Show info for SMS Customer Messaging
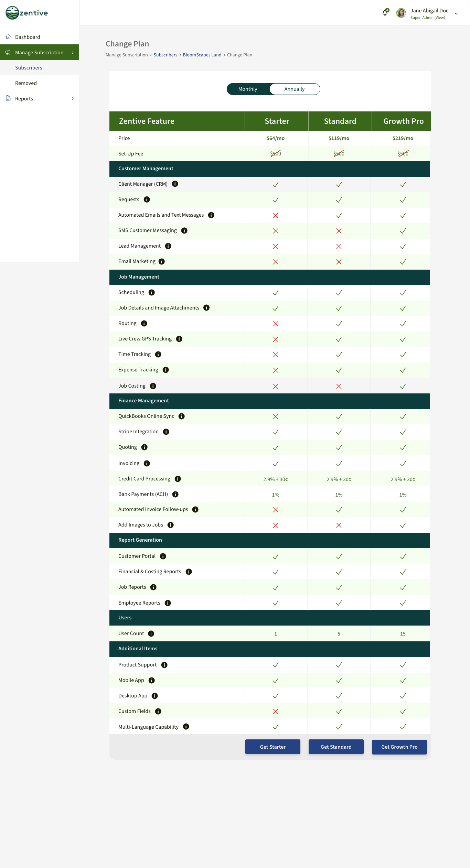Image resolution: width=470 pixels, height=868 pixels. tap(184, 230)
